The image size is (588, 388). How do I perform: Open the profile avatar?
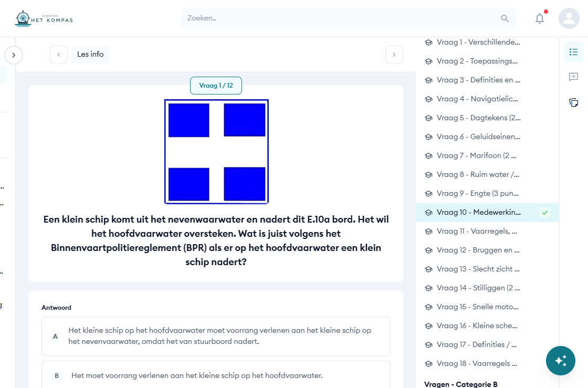pyautogui.click(x=569, y=18)
